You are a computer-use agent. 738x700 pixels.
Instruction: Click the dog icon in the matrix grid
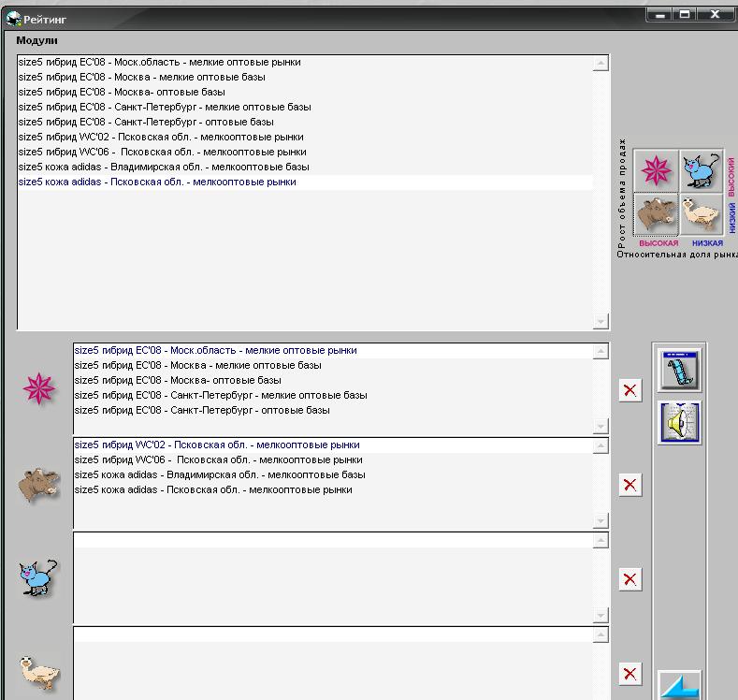701,214
